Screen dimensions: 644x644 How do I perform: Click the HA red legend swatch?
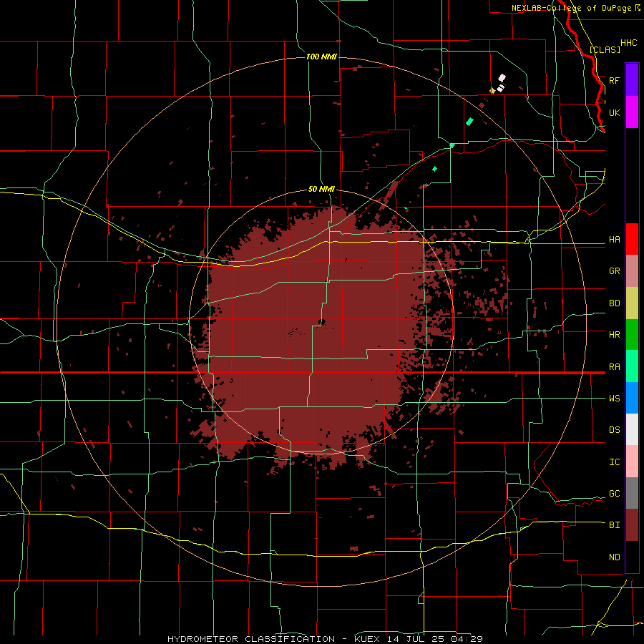pos(632,239)
